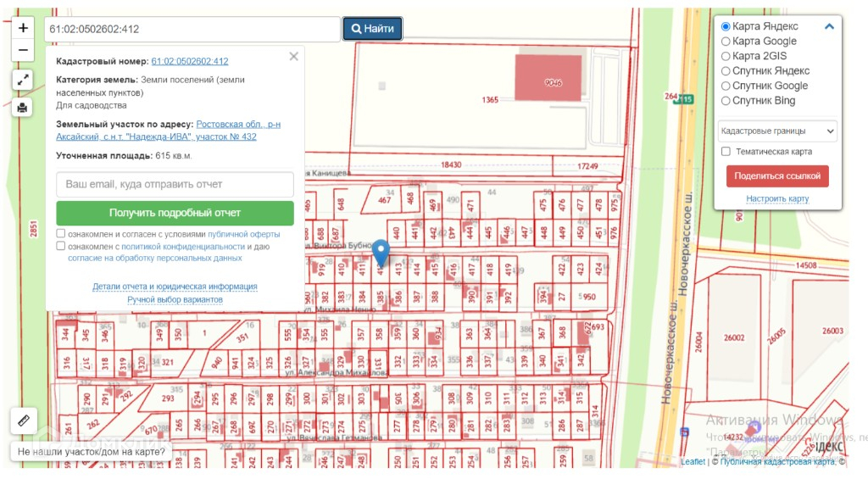Screen dimensions: 868x479
Task: Close the cadastral info panel
Action: point(294,57)
